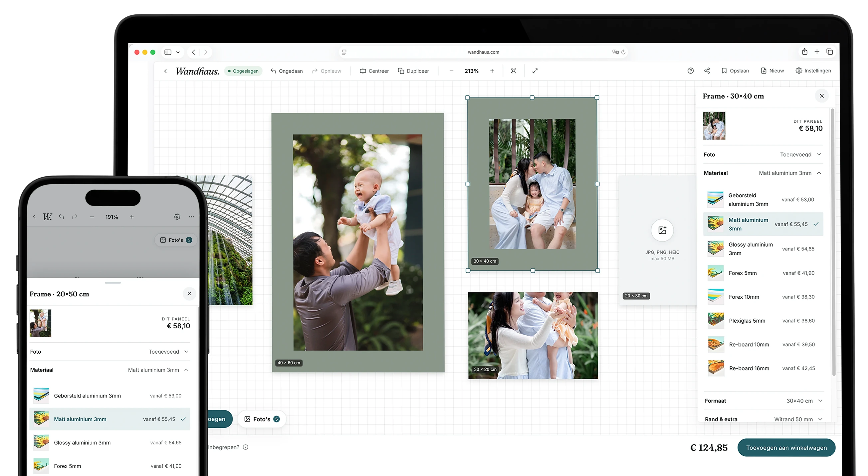Show Safari tab overview icon
The image size is (868, 476).
pyautogui.click(x=830, y=52)
